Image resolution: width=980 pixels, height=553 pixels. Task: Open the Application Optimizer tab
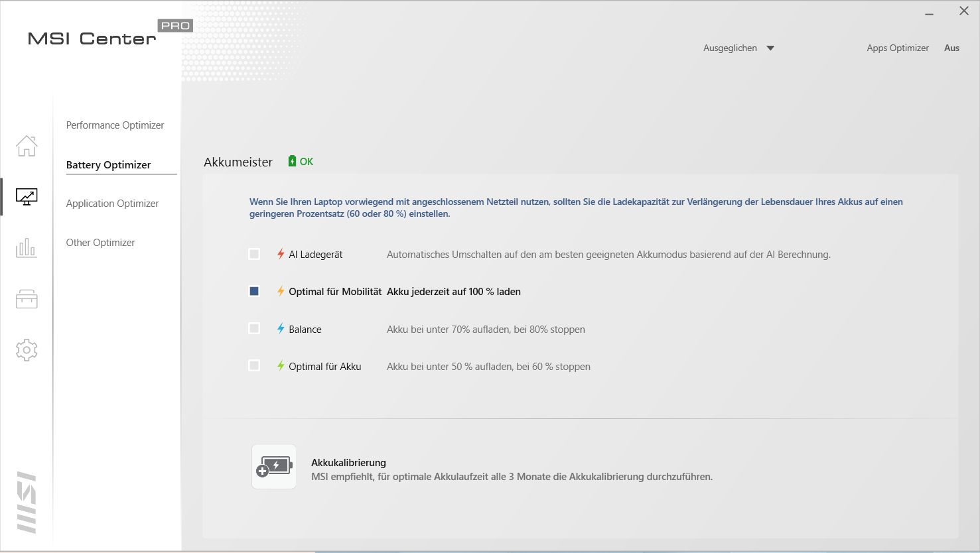coord(112,204)
